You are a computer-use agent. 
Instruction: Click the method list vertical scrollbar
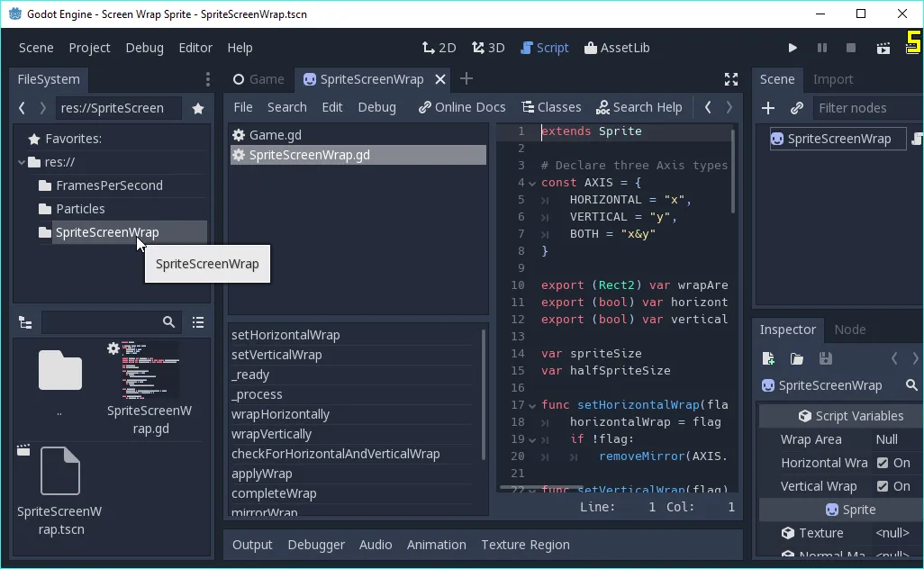484,394
